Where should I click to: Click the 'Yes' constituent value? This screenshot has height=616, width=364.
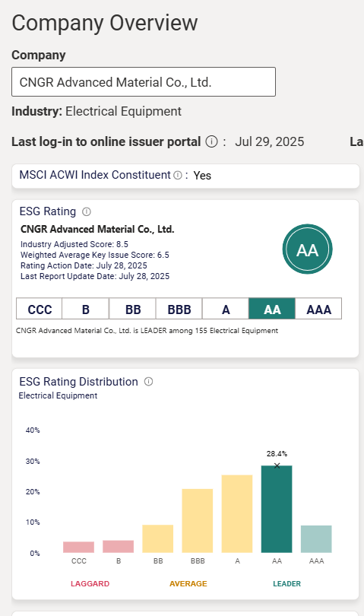tap(202, 176)
